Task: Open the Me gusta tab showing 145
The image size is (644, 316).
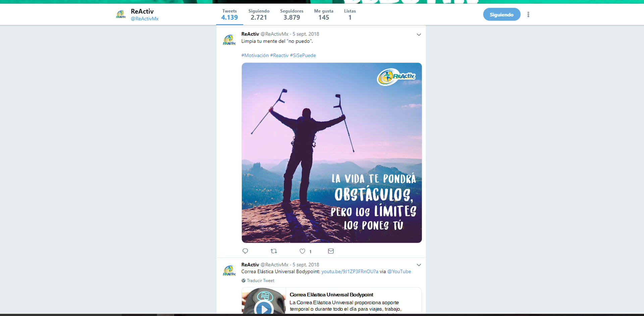Action: [x=323, y=14]
